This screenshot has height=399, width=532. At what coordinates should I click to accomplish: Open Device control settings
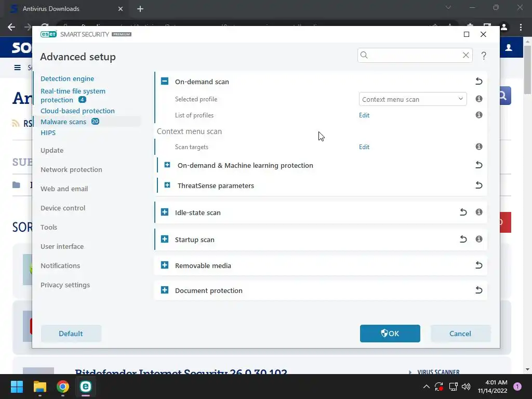(63, 208)
